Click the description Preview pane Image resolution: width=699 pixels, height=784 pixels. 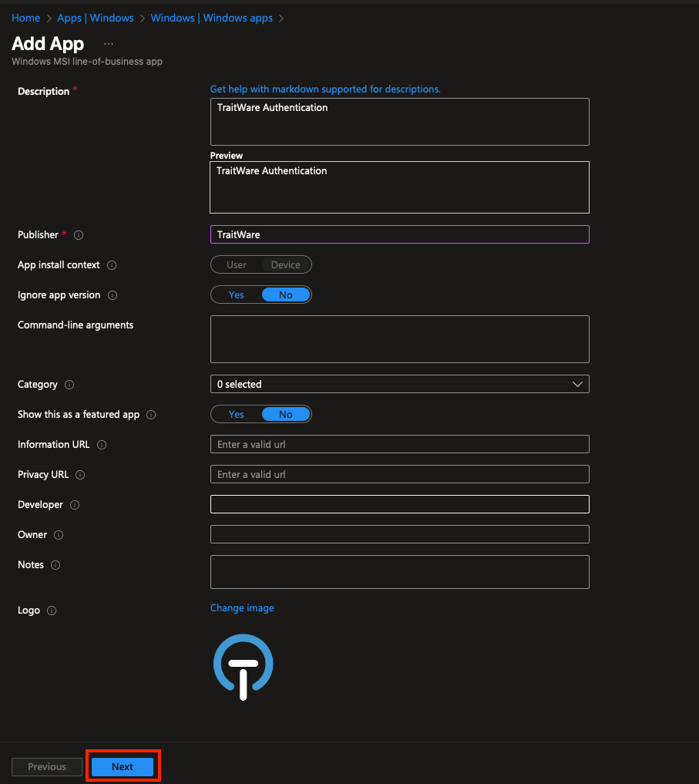[399, 187]
